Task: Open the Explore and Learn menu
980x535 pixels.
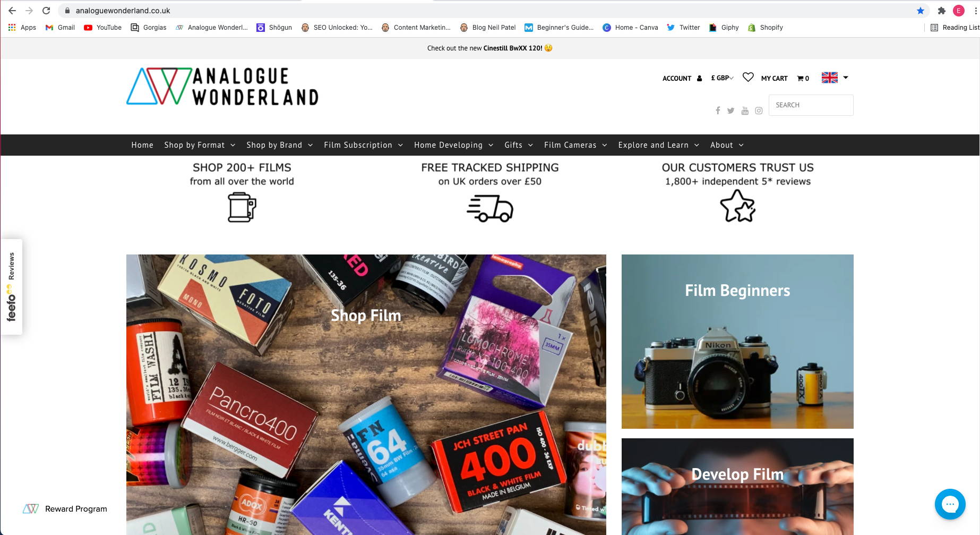Action: pyautogui.click(x=659, y=145)
